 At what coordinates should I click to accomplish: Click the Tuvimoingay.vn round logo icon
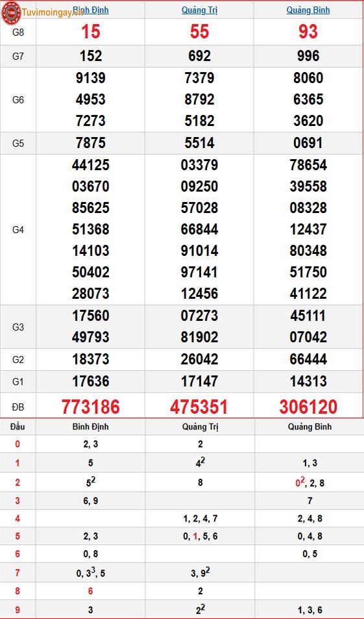(11, 12)
